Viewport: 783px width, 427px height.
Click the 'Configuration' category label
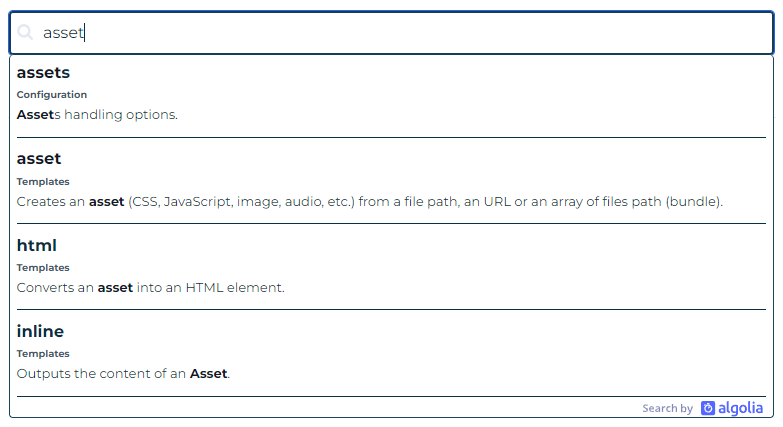(x=52, y=95)
